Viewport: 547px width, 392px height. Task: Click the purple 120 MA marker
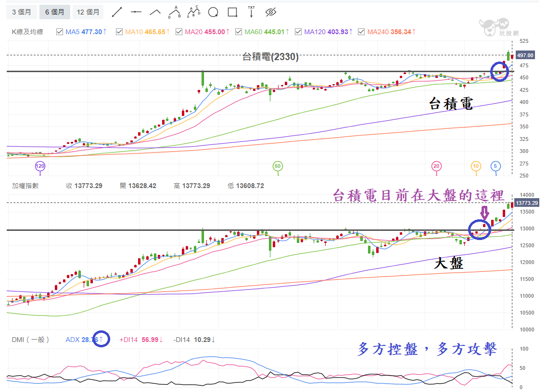coord(40,166)
